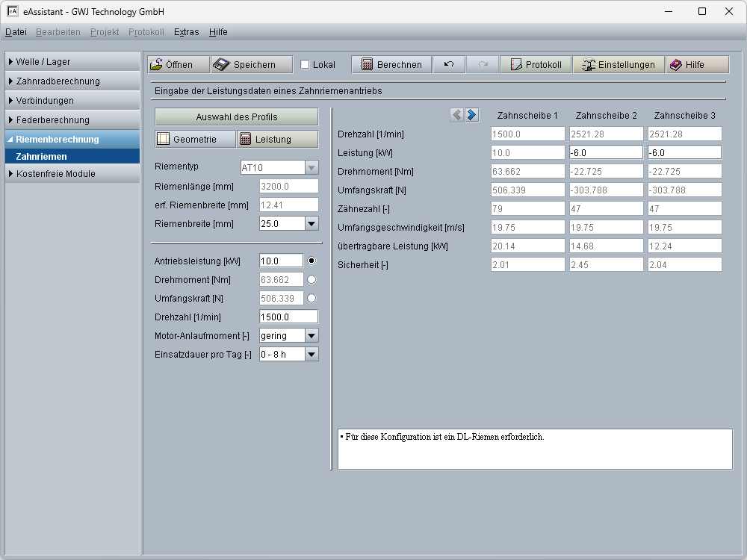
Task: Select the Drehmoment radio button
Action: click(311, 279)
